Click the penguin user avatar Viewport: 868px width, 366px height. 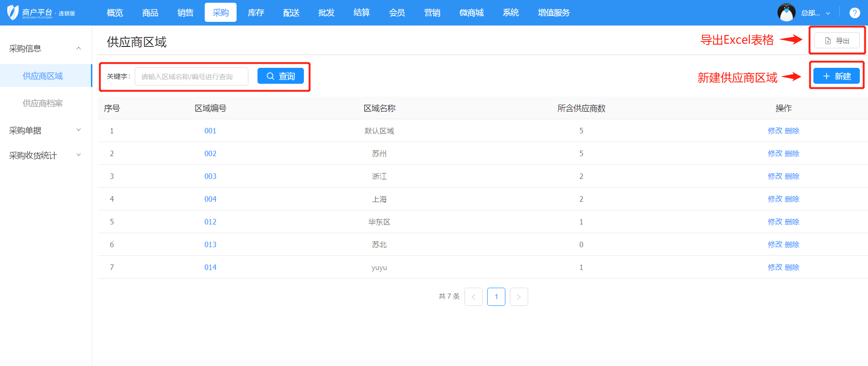(x=786, y=13)
